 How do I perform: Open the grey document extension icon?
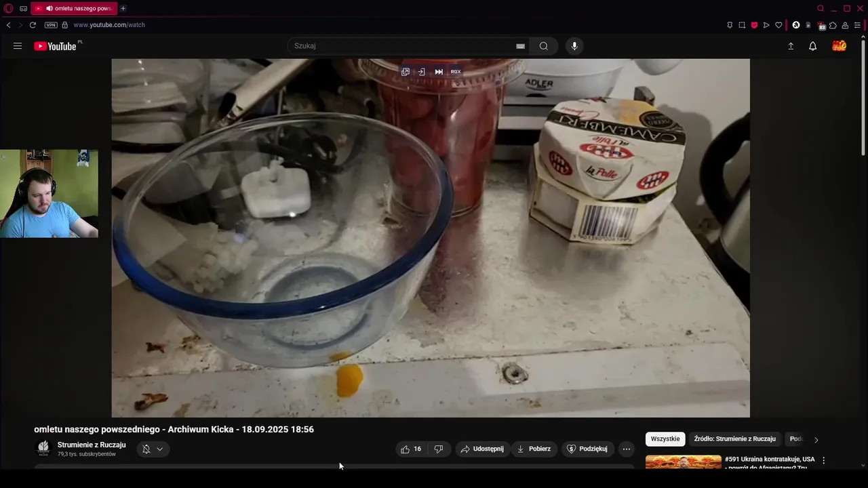pos(808,25)
